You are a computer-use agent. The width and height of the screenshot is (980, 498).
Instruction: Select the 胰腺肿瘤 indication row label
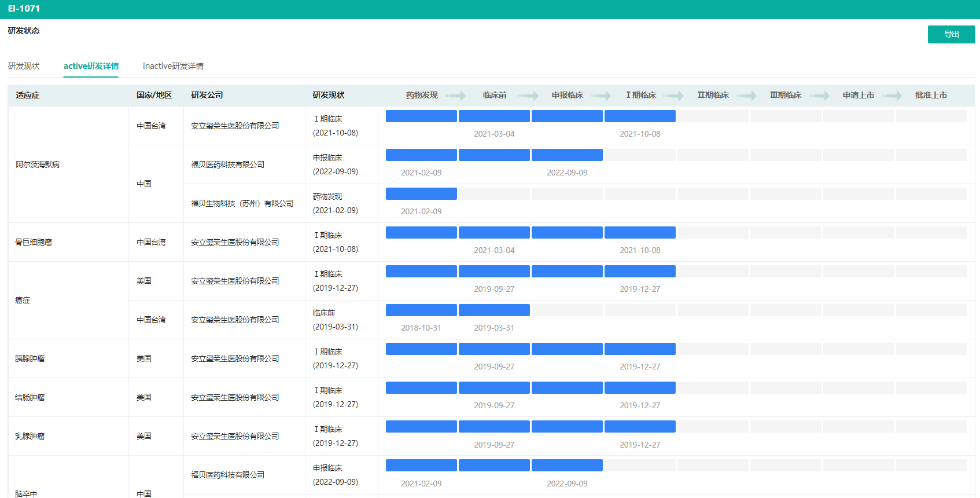pyautogui.click(x=30, y=358)
